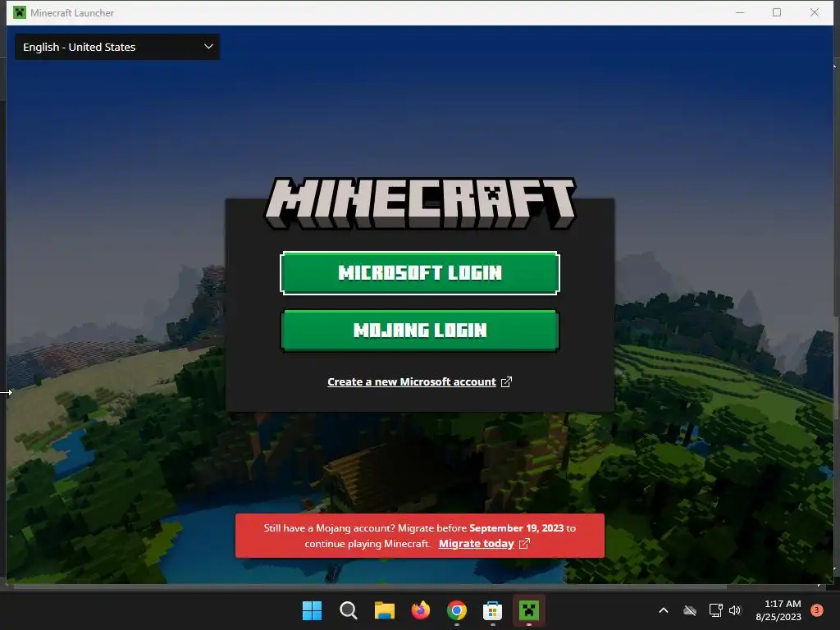Open File Explorer from taskbar
The width and height of the screenshot is (840, 630).
pyautogui.click(x=384, y=610)
